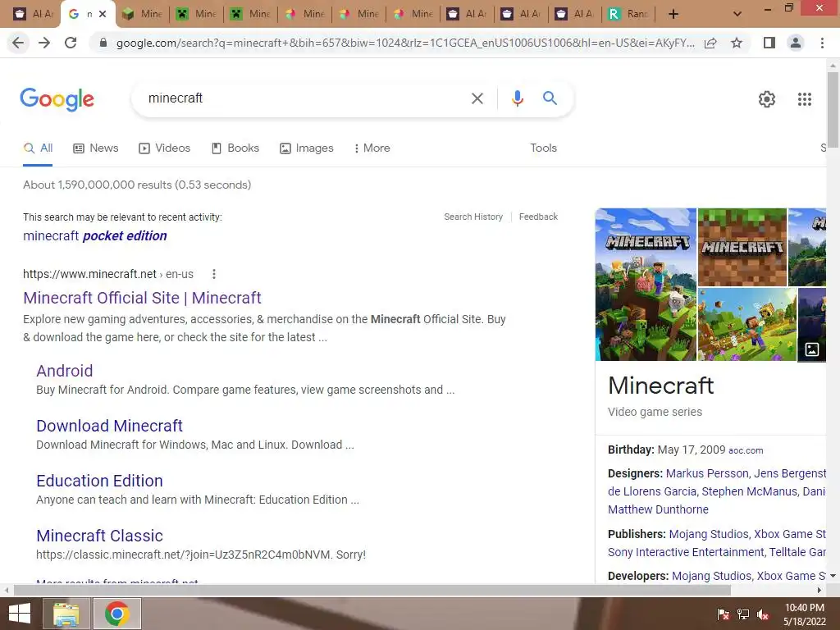The height and width of the screenshot is (630, 840).
Task: Open Google quick settings gear
Action: click(x=767, y=99)
